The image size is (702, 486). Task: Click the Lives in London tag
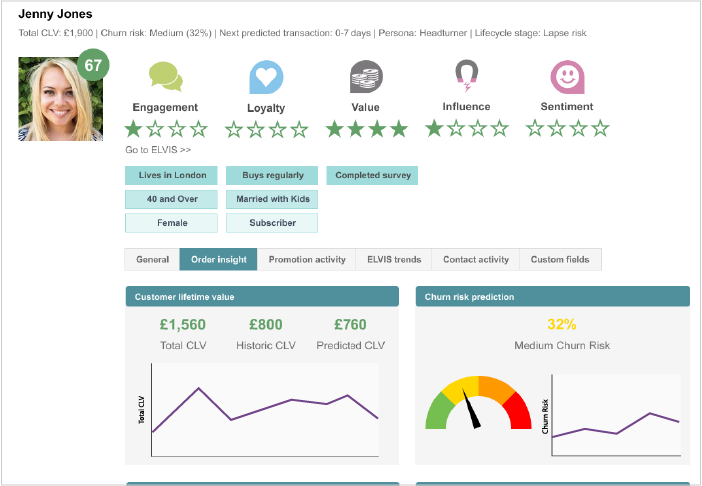172,175
